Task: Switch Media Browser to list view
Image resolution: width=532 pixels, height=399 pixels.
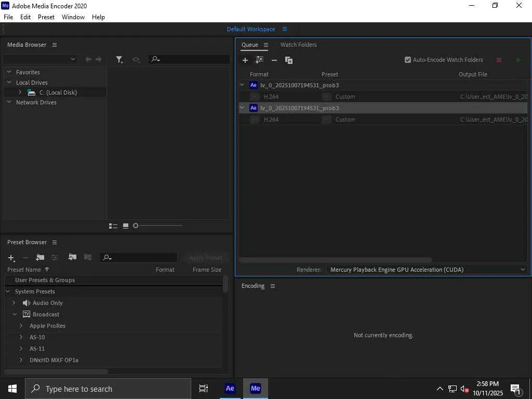Action: coord(113,226)
